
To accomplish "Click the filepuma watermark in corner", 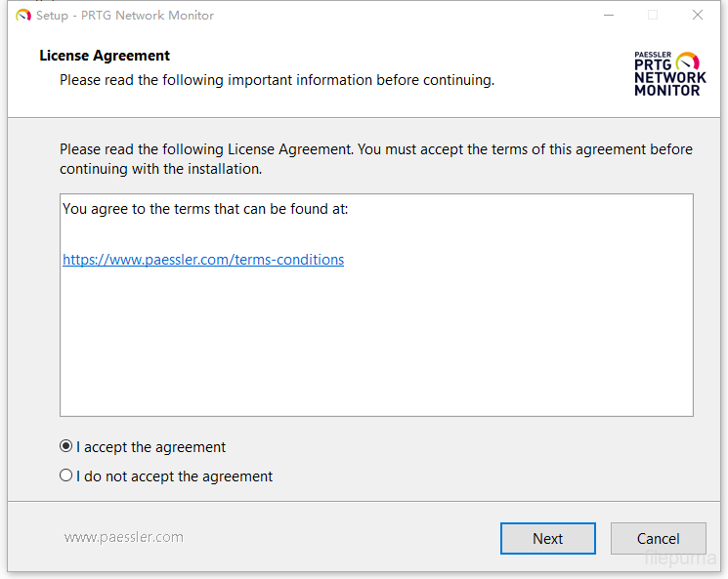I will (681, 559).
